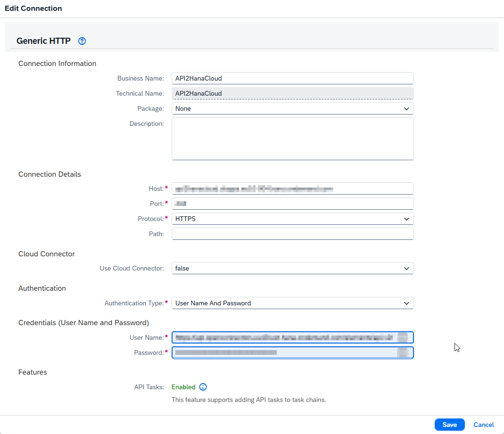Cancel editing the connection
504x434 pixels.
tap(483, 425)
